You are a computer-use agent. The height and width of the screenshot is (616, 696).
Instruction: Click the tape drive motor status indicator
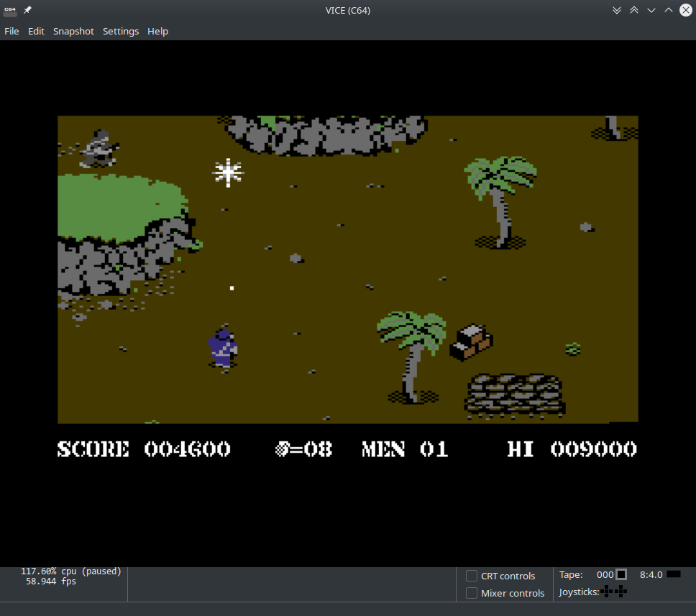pos(623,574)
